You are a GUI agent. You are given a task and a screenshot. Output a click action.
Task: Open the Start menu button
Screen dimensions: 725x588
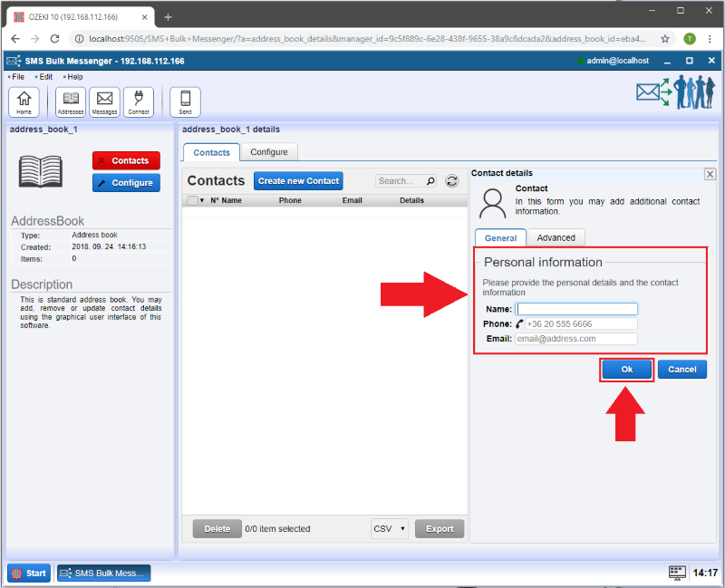(x=29, y=573)
